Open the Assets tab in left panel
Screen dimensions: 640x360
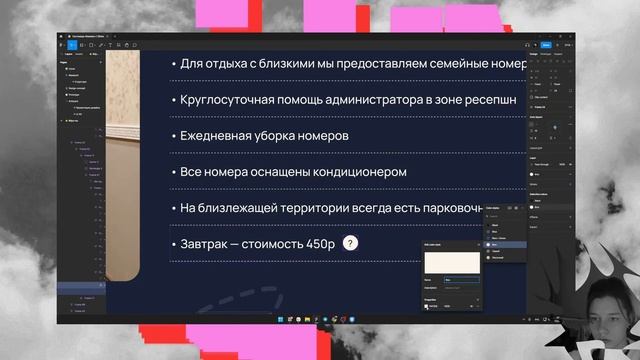(x=79, y=54)
